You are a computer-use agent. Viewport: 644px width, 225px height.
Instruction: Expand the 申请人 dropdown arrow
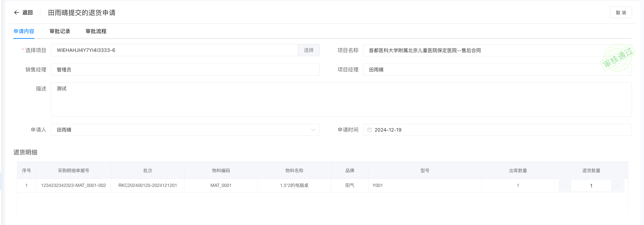tap(313, 130)
